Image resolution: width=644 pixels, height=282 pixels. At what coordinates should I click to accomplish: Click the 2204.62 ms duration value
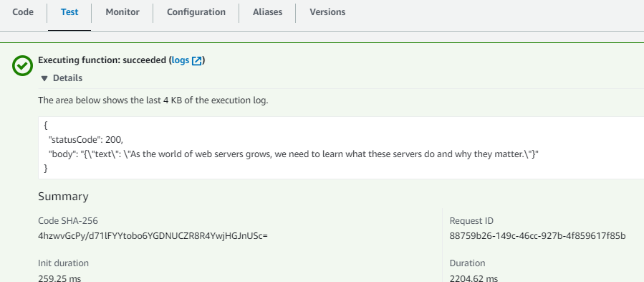pos(474,278)
